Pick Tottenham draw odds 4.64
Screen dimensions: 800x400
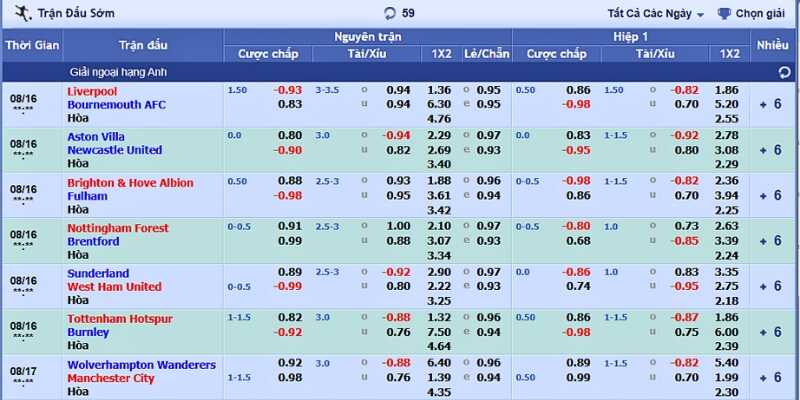tap(439, 346)
